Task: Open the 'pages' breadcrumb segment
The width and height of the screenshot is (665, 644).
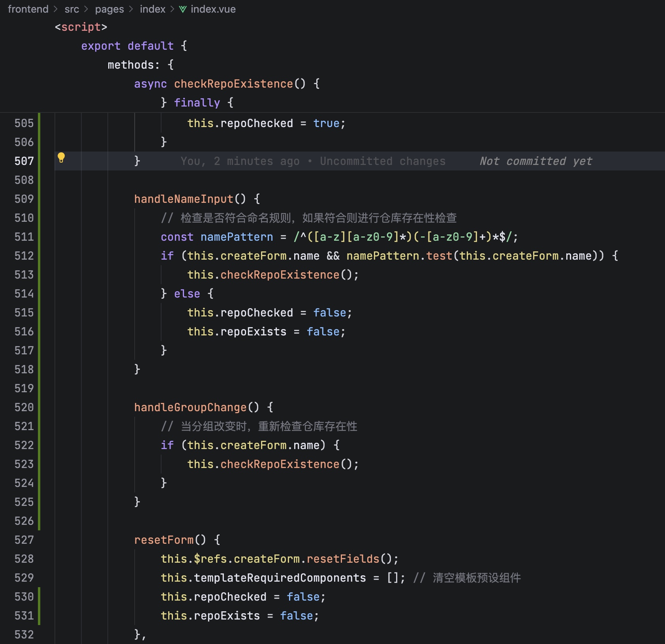Action: click(109, 9)
